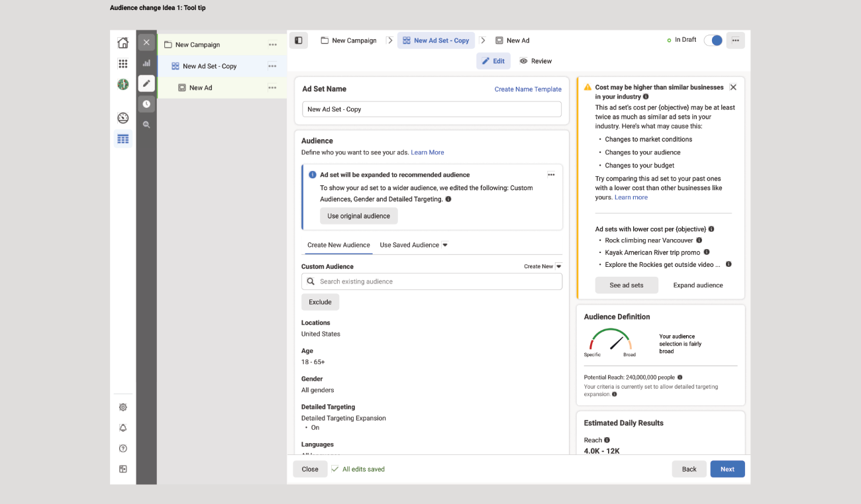
Task: Toggle the sidebar panel collapse icon
Action: 298,40
